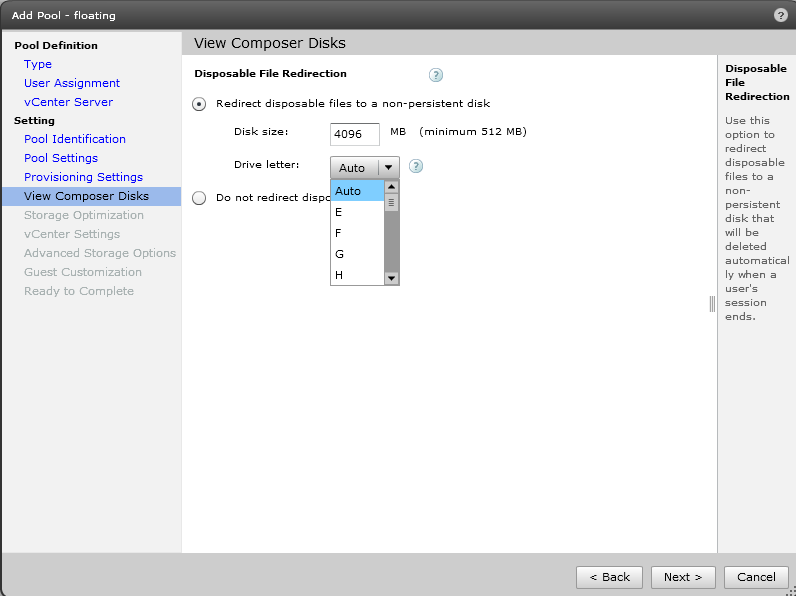Choose drive letter H from list

point(357,275)
